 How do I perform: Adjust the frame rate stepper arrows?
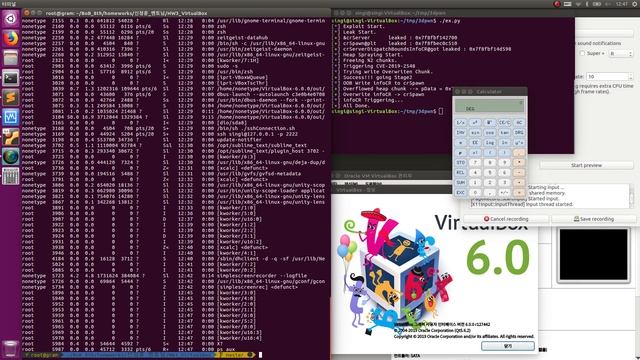[630, 77]
